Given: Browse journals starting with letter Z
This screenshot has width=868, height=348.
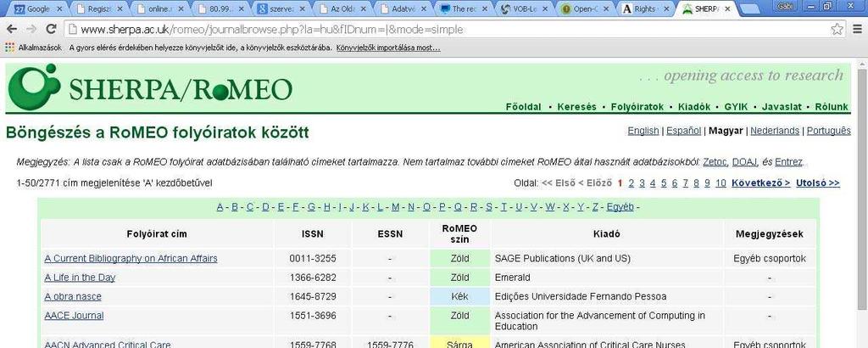Looking at the screenshot, I should point(594,207).
